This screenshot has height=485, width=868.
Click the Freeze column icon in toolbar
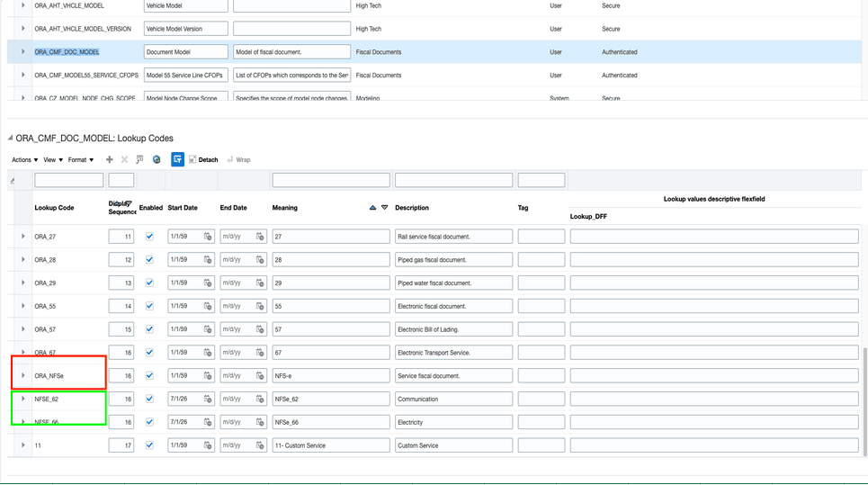point(139,159)
